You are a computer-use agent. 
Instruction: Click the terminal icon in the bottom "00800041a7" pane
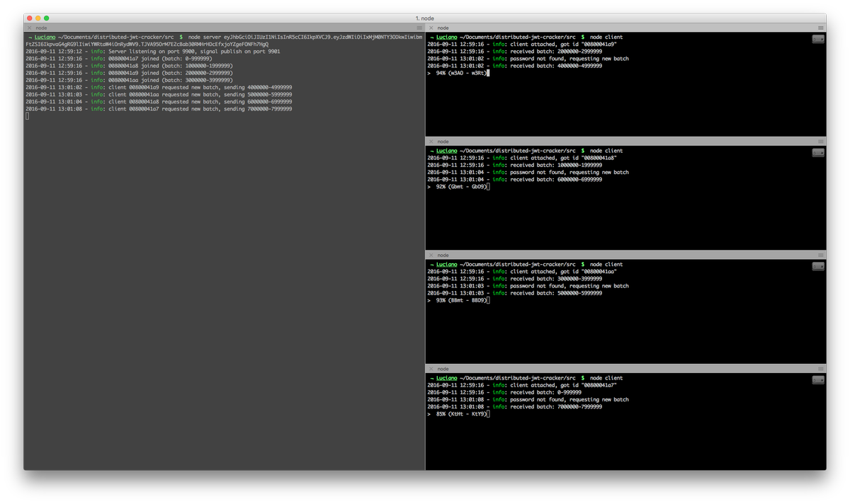point(819,379)
